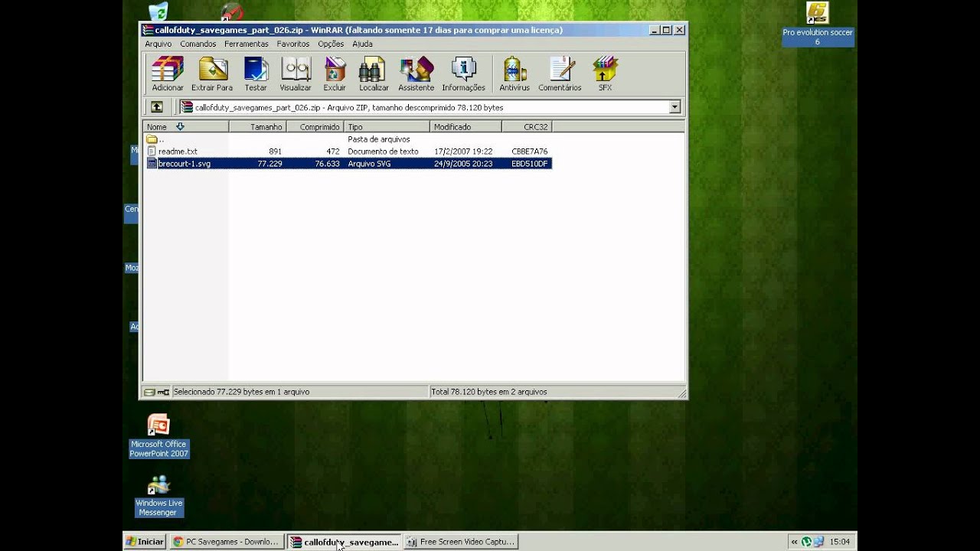Click 'Documento de texto' type cell
The image size is (980, 551).
(383, 152)
